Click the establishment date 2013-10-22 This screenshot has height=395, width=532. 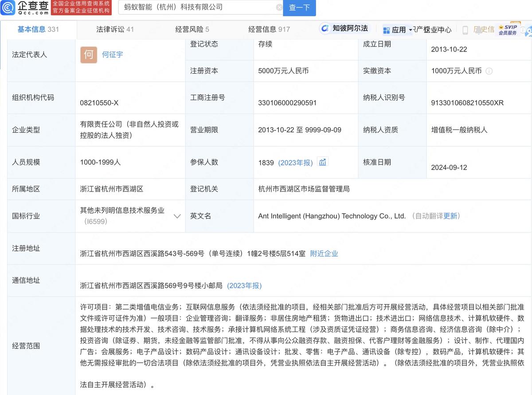tap(449, 50)
